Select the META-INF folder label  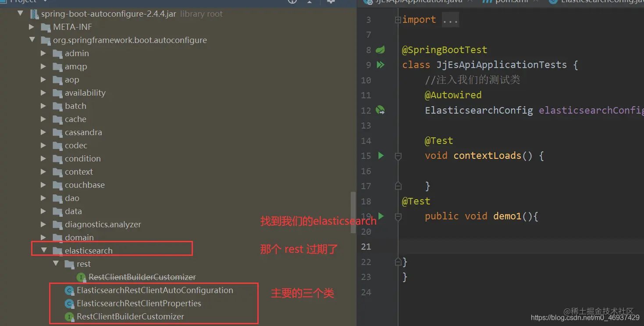72,27
